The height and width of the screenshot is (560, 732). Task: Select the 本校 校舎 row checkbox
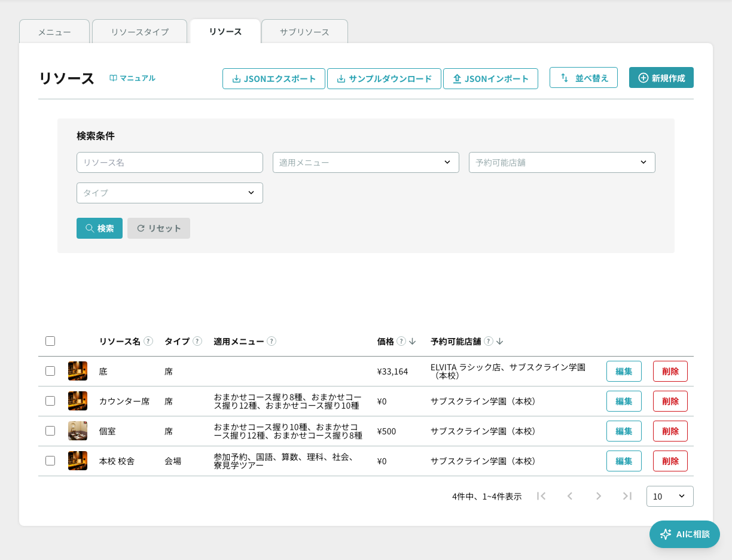[50, 461]
